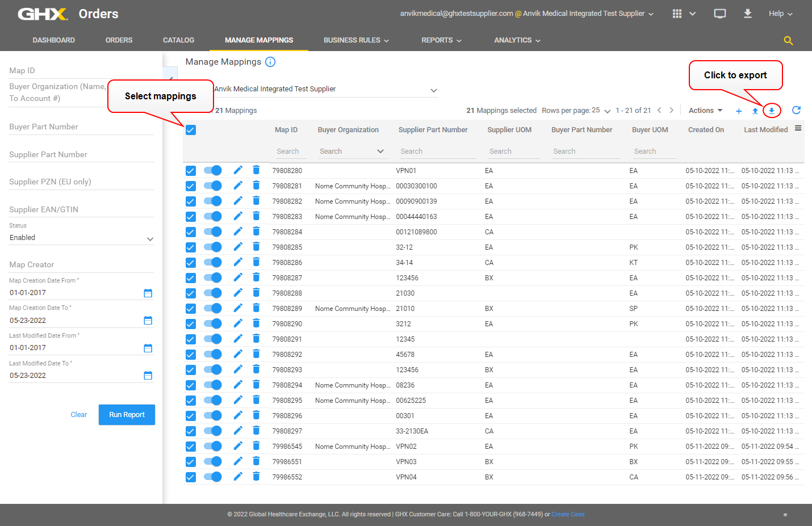The width and height of the screenshot is (812, 526).
Task: Open the Status Enabled dropdown
Action: [81, 238]
